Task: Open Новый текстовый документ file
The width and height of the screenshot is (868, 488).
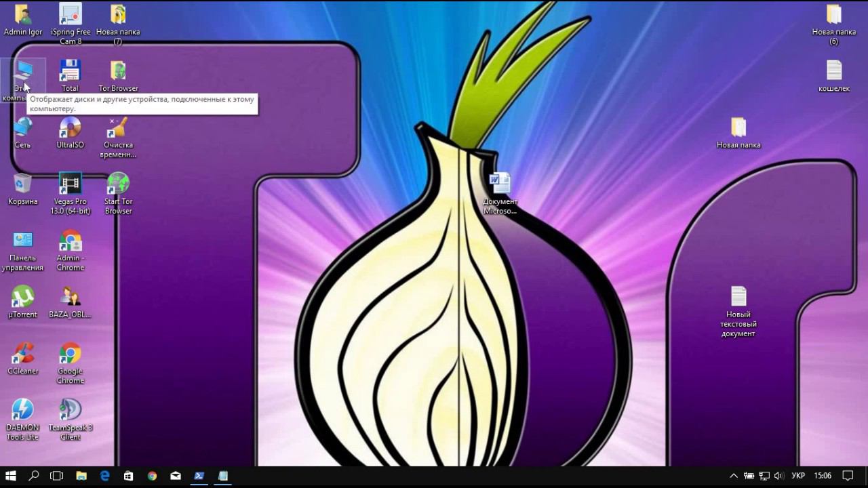Action: click(738, 296)
